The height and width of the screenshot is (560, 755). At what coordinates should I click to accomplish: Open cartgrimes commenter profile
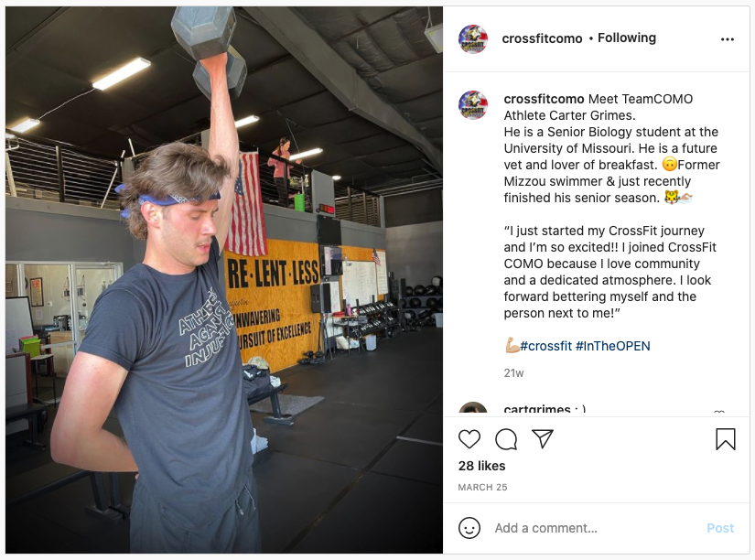(537, 409)
